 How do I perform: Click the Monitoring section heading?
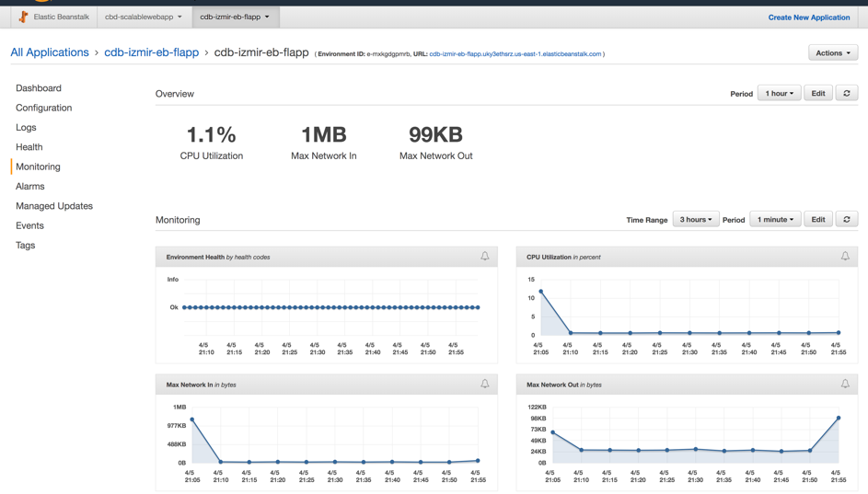(178, 220)
